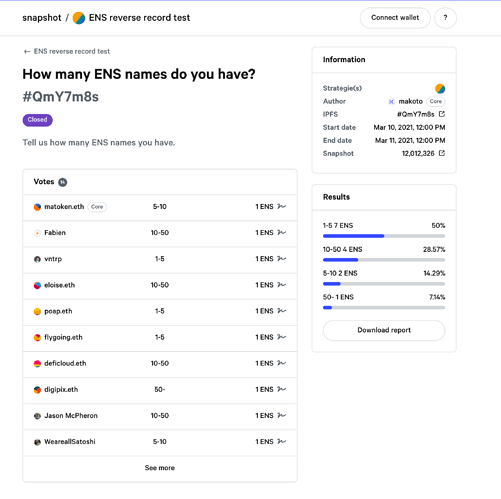Click the votes count badge
The image size is (501, 499).
tap(63, 182)
